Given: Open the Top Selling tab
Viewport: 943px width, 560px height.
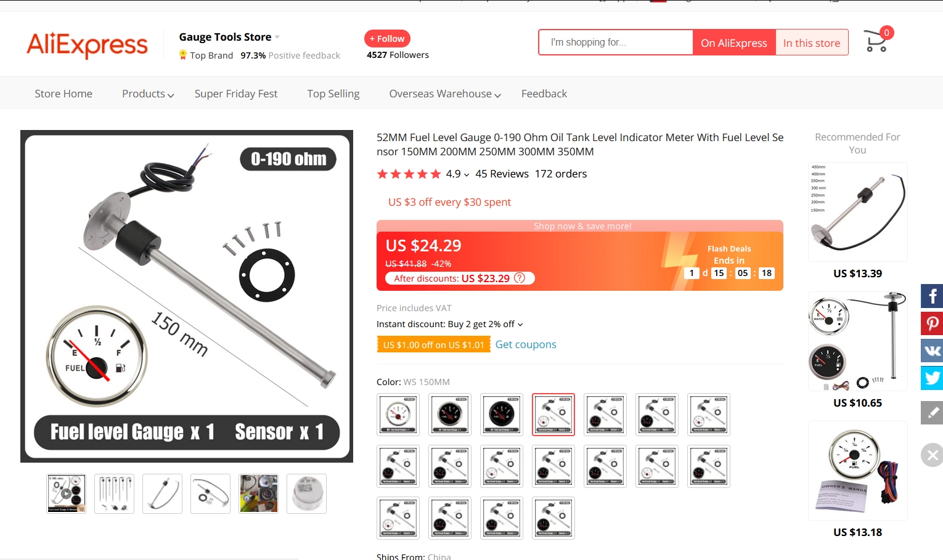Looking at the screenshot, I should click(333, 94).
